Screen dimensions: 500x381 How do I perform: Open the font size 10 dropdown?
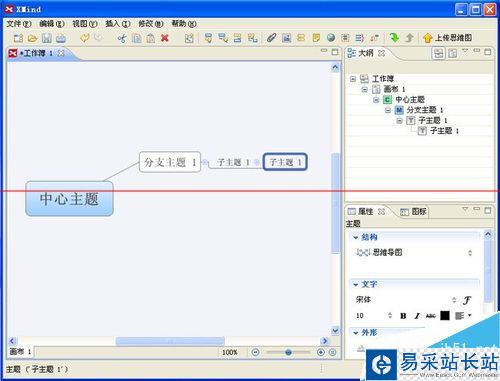coord(390,315)
